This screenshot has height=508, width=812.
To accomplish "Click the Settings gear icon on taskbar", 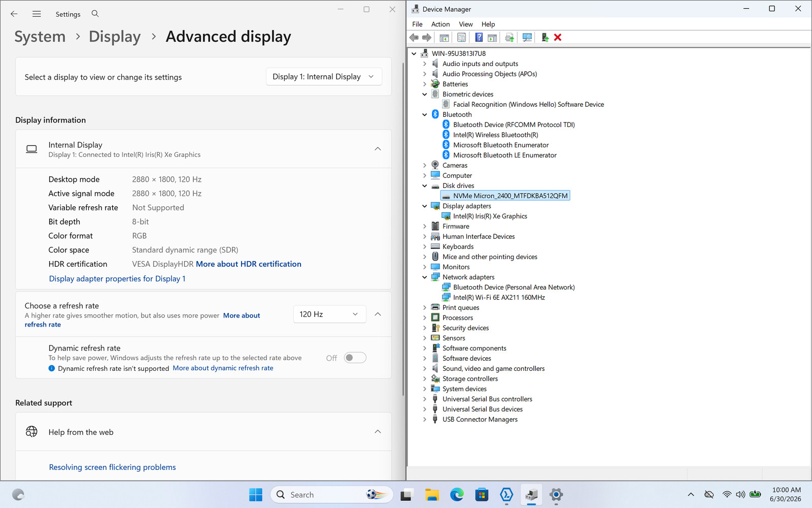I will [556, 495].
